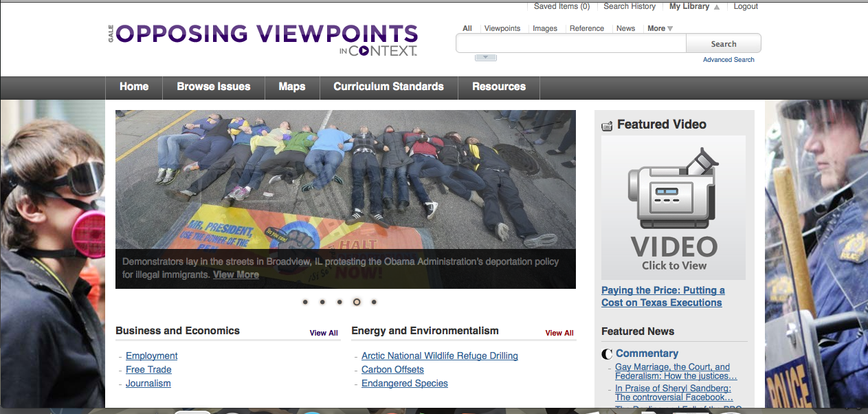Select the Images search filter tab
Viewport: 868px width, 414px height.
[x=545, y=28]
